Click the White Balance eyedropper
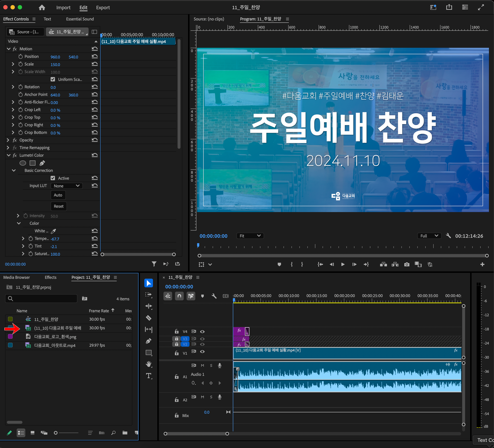The height and width of the screenshot is (448, 494). 53,231
